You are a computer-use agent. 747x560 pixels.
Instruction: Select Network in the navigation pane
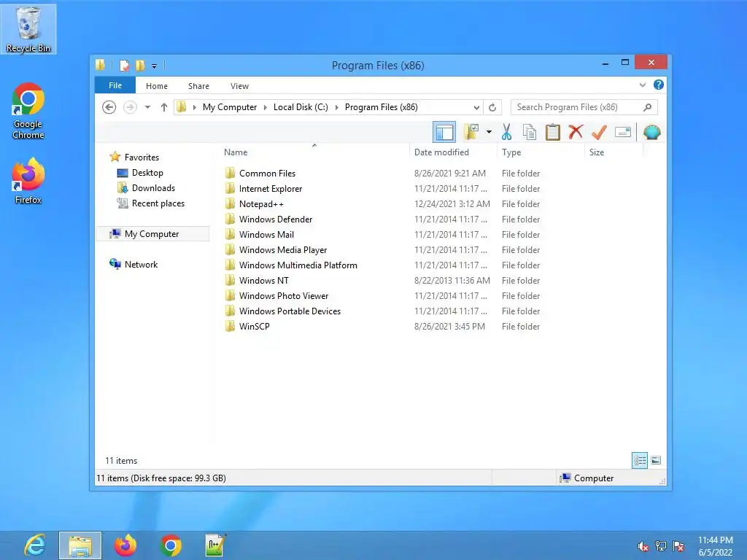pyautogui.click(x=141, y=264)
